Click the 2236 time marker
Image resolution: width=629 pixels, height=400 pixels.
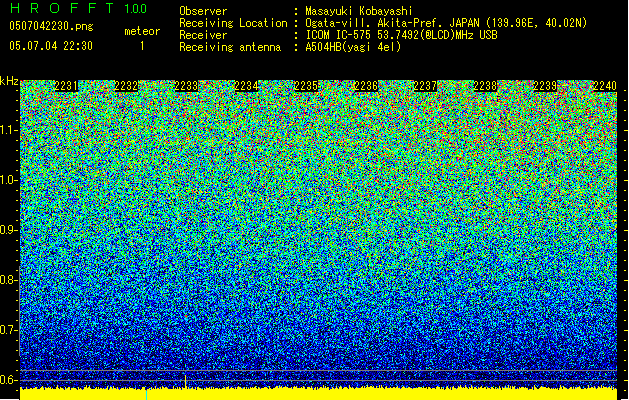pos(366,86)
